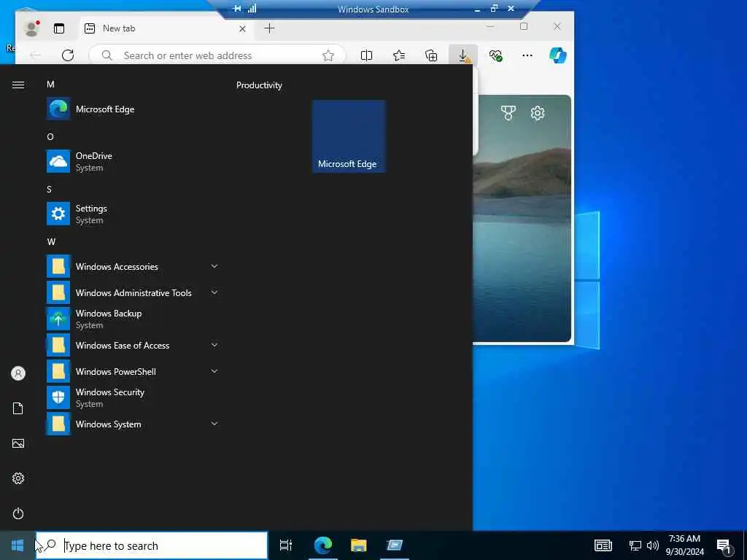The height and width of the screenshot is (560, 747).
Task: Click the Refresh button in Edge
Action: point(68,55)
